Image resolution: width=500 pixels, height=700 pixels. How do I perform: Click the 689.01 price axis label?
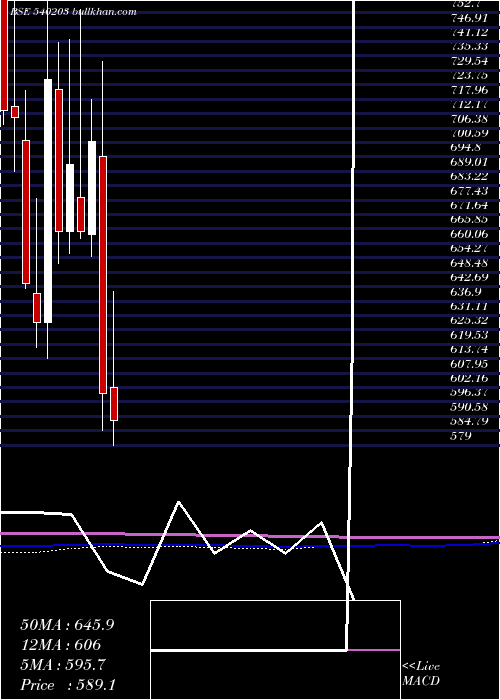[x=470, y=162]
